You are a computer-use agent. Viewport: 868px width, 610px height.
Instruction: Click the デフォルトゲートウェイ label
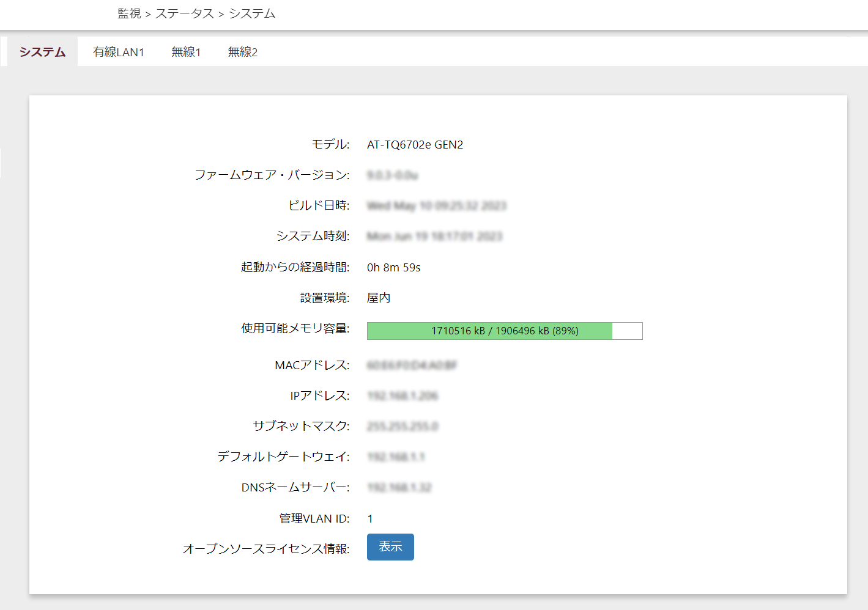coord(283,457)
